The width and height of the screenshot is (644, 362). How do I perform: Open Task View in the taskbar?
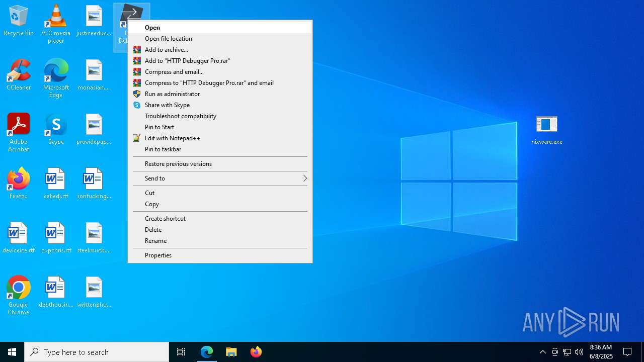point(181,352)
